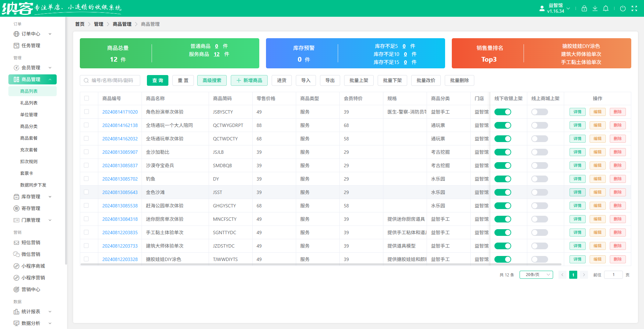Click the next page arrow in pagination
The width and height of the screenshot is (644, 329).
click(584, 275)
